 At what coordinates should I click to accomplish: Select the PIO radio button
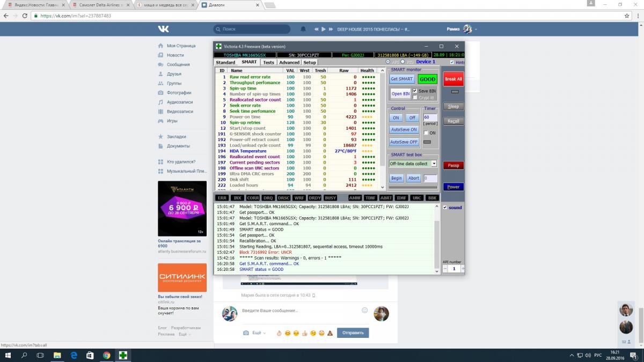point(403,62)
